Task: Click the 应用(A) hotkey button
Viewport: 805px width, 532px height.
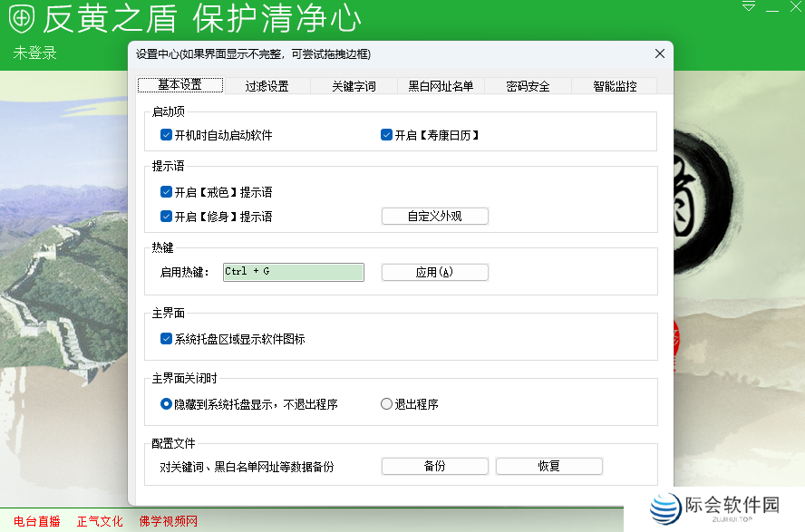Action: (434, 272)
